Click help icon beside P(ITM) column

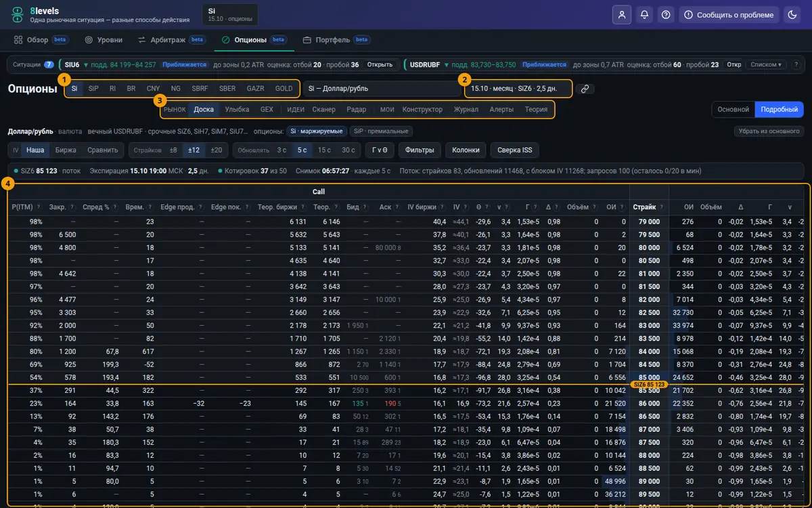click(39, 207)
